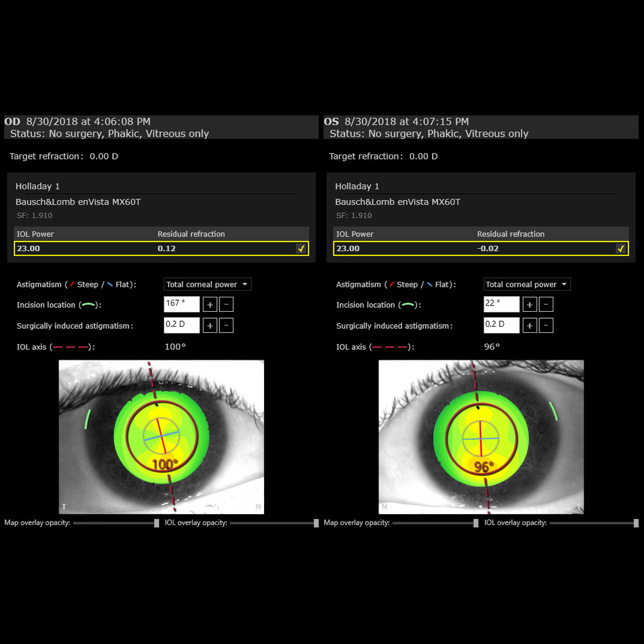This screenshot has width=644, height=644.
Task: Decrease OS surgically induced astigmatism minus button
Action: (x=546, y=326)
